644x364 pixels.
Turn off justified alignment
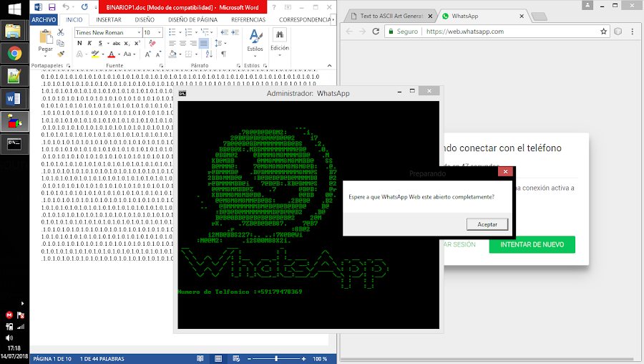204,43
